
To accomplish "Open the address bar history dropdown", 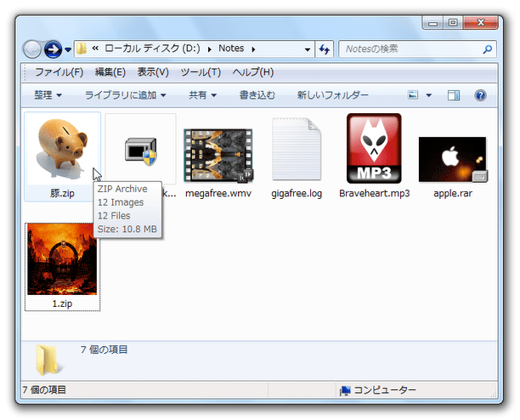I will click(307, 49).
